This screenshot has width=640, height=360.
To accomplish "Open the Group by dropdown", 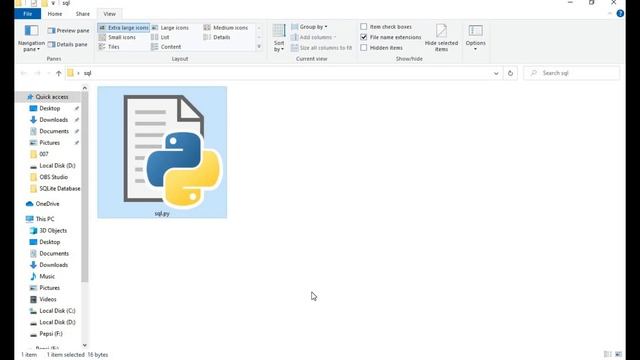I will click(309, 27).
